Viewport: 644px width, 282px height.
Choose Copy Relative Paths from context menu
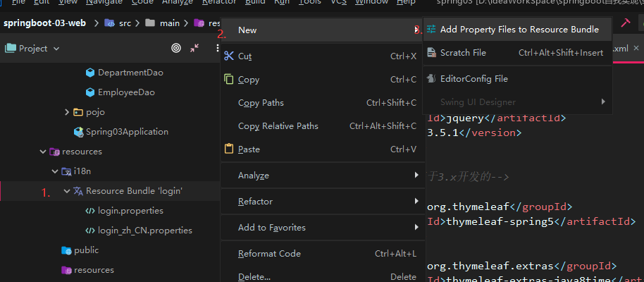pyautogui.click(x=278, y=126)
